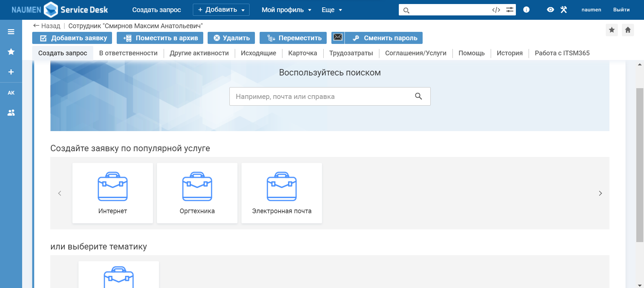644x288 pixels.
Task: Click the info icon in top bar
Action: point(526,10)
